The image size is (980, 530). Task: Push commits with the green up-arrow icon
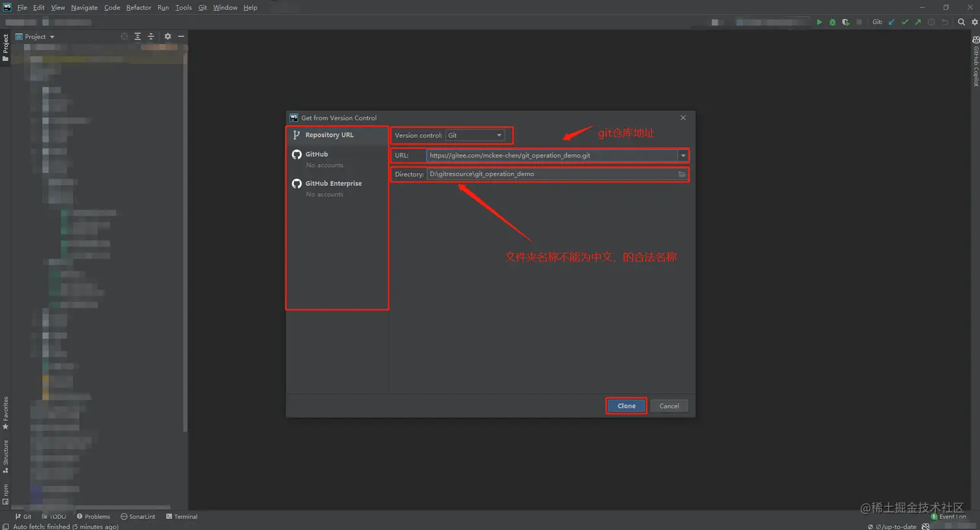[919, 22]
